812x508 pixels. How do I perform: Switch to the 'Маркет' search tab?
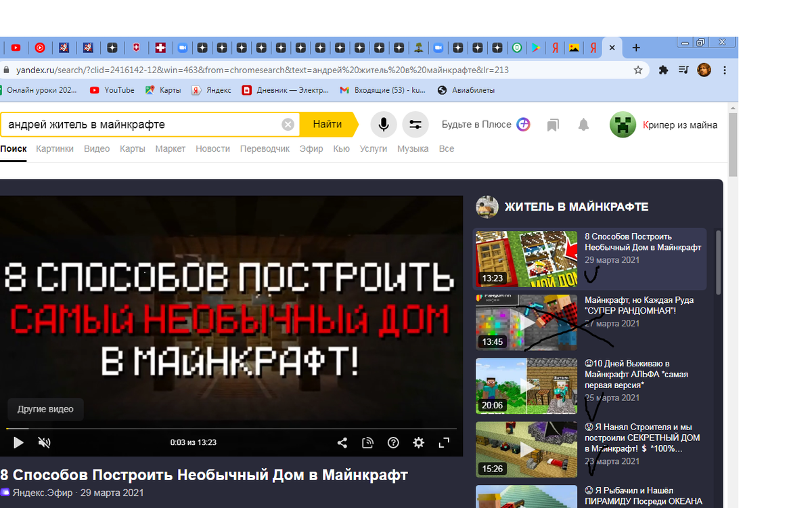(x=171, y=148)
